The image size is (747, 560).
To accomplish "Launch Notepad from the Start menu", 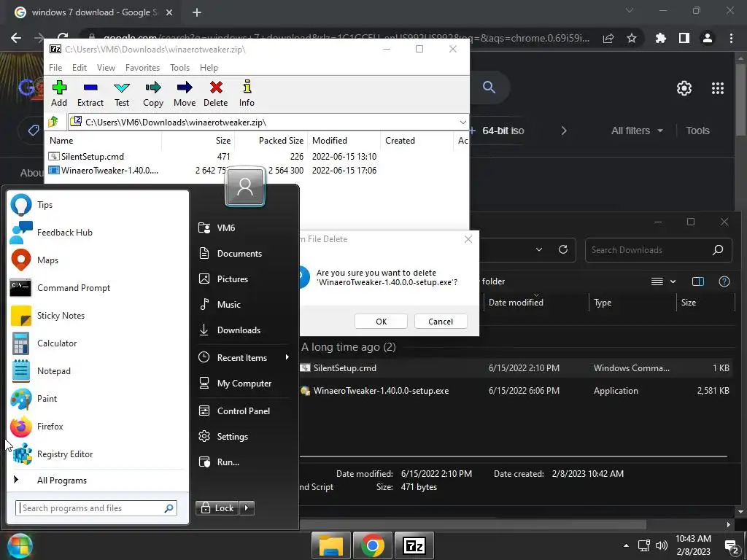I will 98,371.
